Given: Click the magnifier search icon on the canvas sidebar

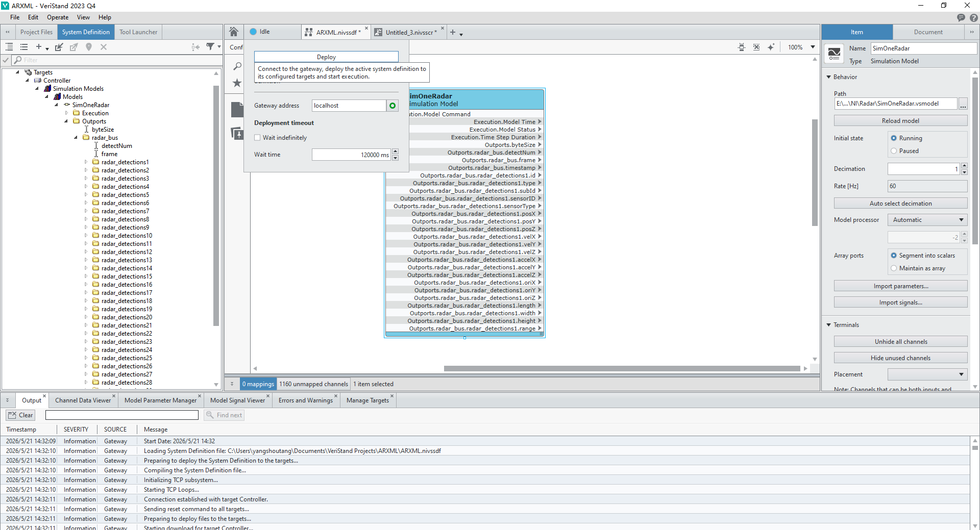Looking at the screenshot, I should 237,66.
